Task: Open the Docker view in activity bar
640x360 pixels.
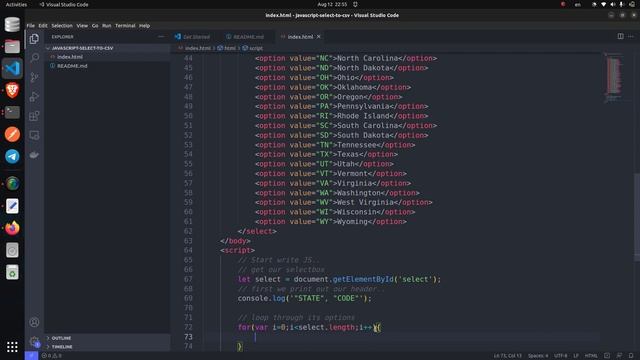Action: (x=34, y=155)
